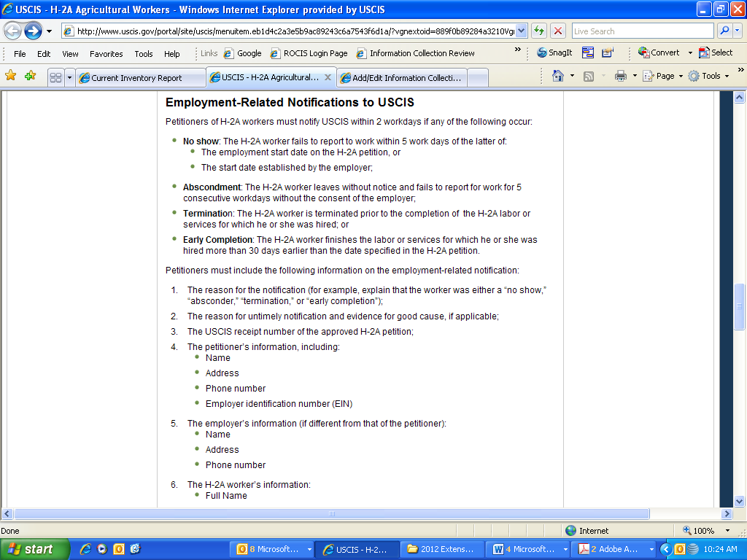Open the File menu

[20, 54]
